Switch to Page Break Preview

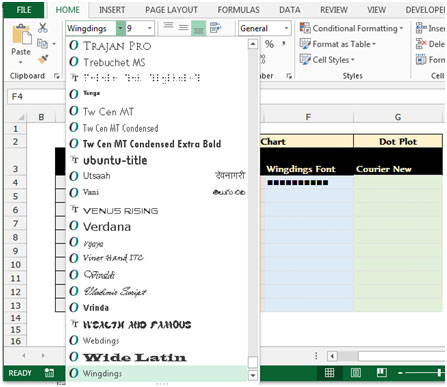381,373
